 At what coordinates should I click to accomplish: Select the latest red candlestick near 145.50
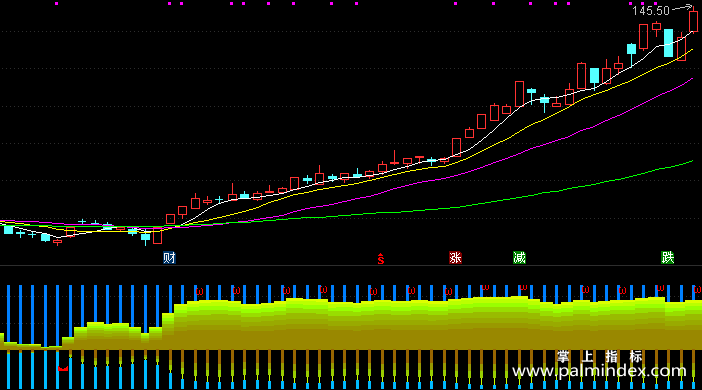[x=693, y=20]
